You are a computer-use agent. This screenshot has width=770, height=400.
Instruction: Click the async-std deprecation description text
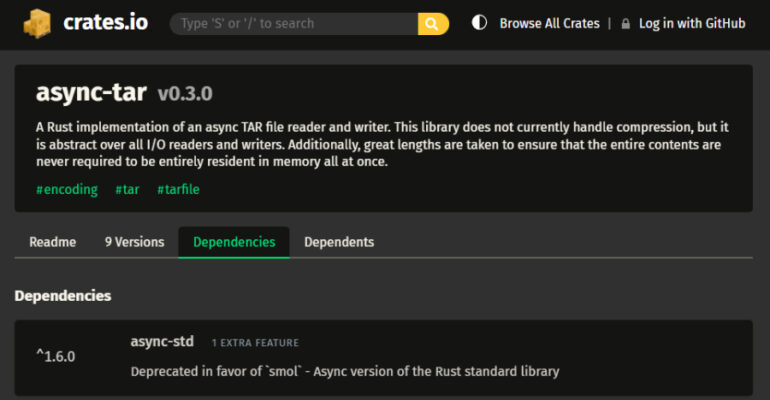tap(345, 371)
